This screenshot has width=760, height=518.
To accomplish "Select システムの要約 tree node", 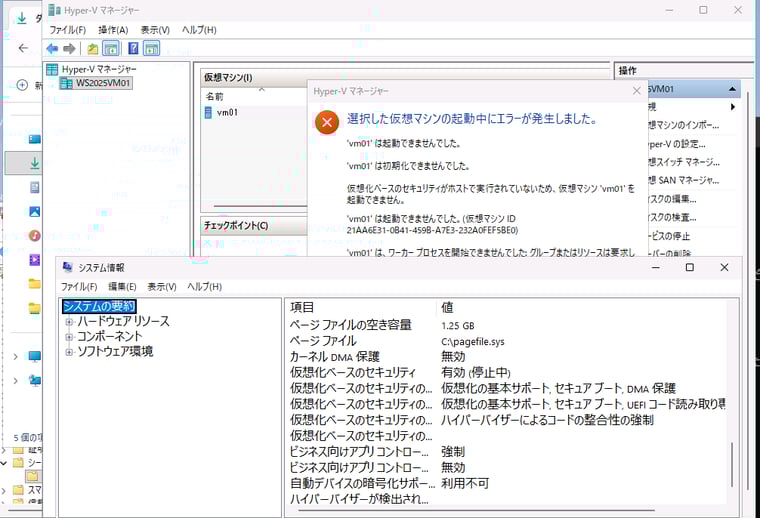I will click(x=99, y=306).
